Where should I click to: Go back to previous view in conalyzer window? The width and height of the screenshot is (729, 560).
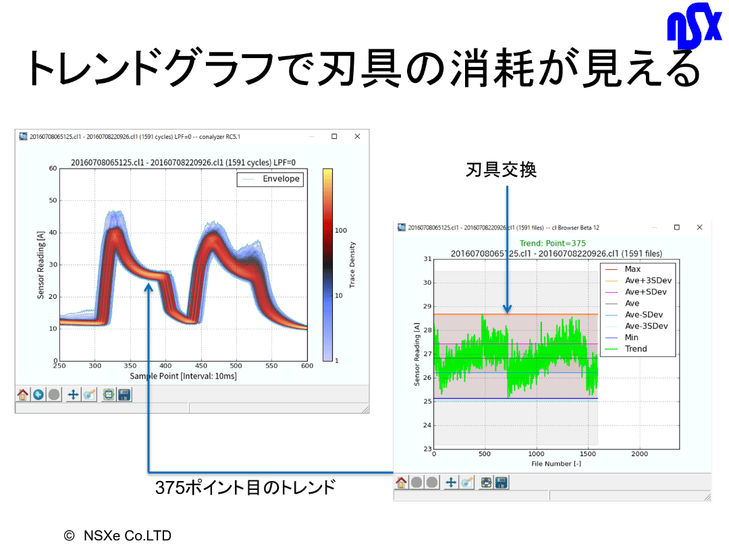(x=38, y=395)
